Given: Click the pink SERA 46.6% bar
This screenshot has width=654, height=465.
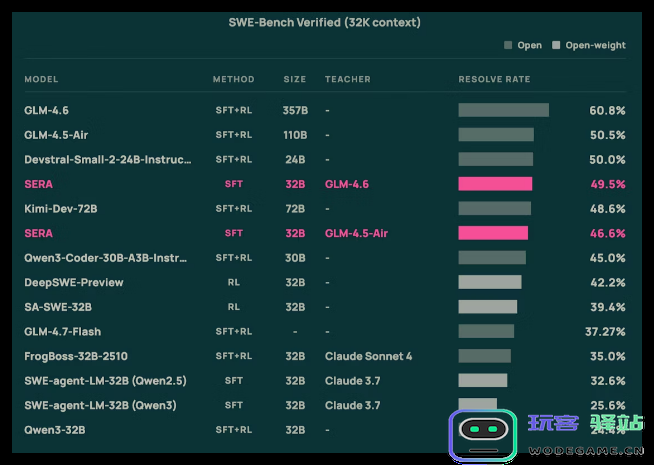Looking at the screenshot, I should click(493, 233).
